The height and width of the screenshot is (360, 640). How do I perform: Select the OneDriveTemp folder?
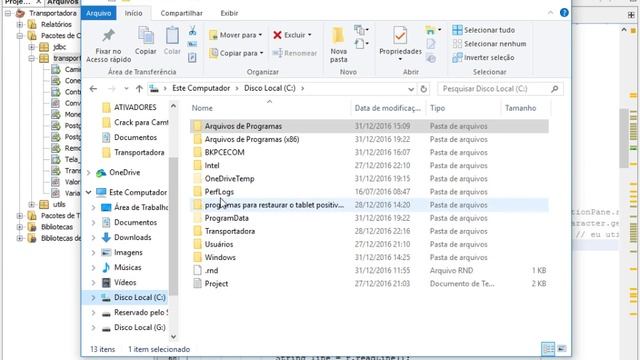[x=369, y=179]
